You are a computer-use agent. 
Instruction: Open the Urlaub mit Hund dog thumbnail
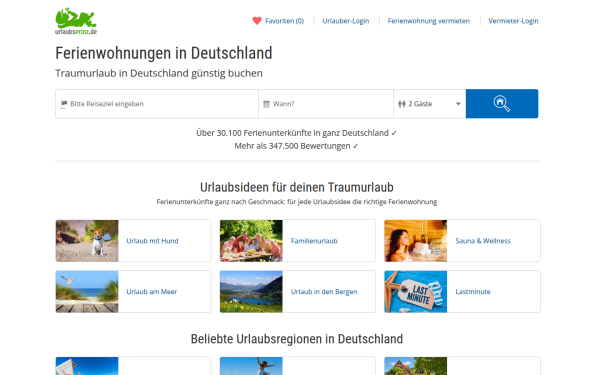[x=87, y=241]
